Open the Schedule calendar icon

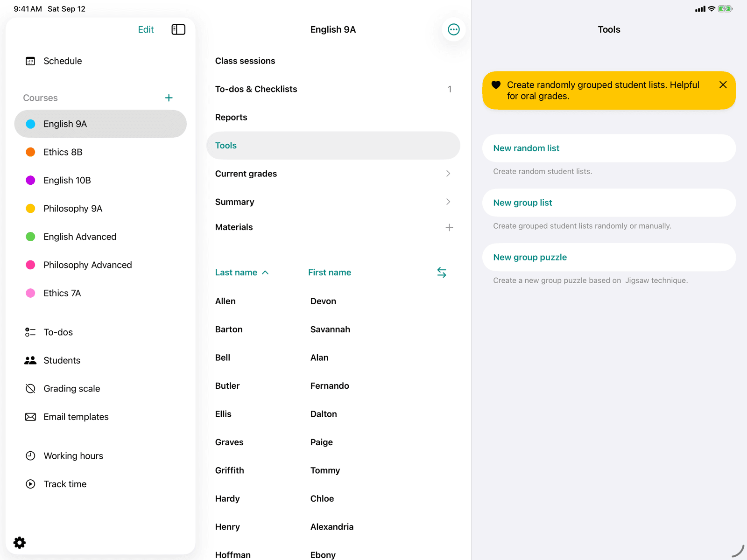30,61
